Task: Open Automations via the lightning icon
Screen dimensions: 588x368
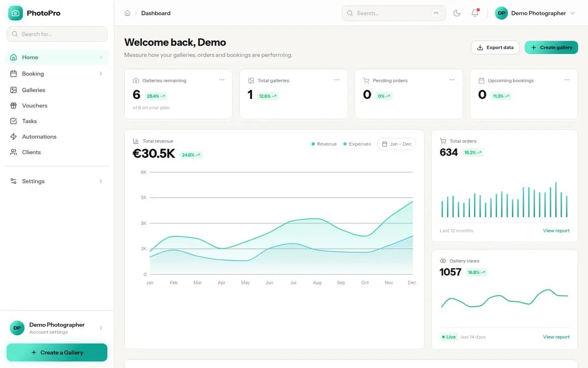Action: tap(13, 136)
